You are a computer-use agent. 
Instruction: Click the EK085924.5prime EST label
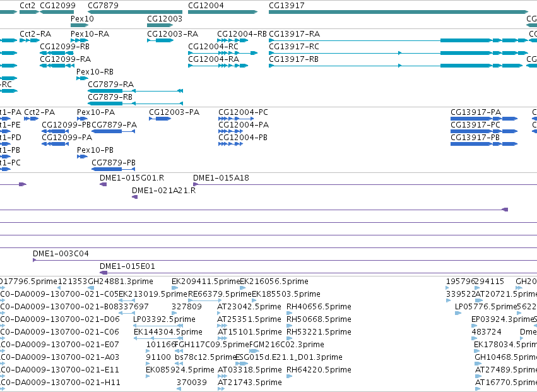[180, 370]
